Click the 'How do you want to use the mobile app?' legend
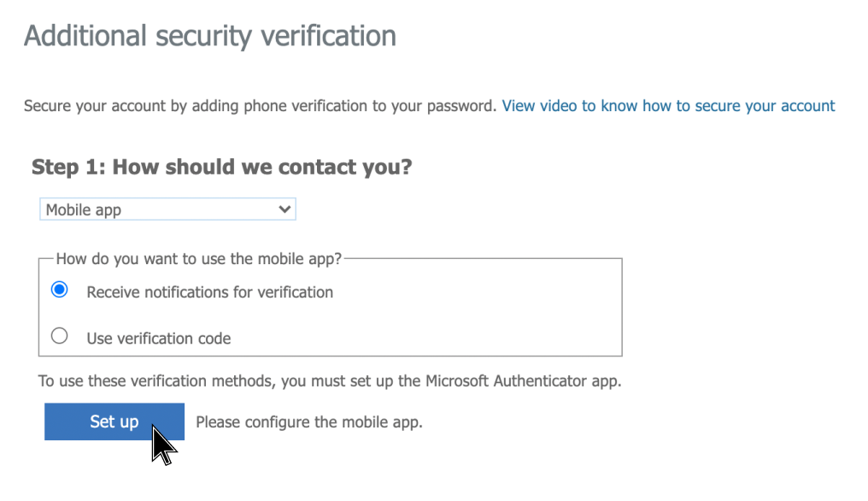 (x=198, y=258)
